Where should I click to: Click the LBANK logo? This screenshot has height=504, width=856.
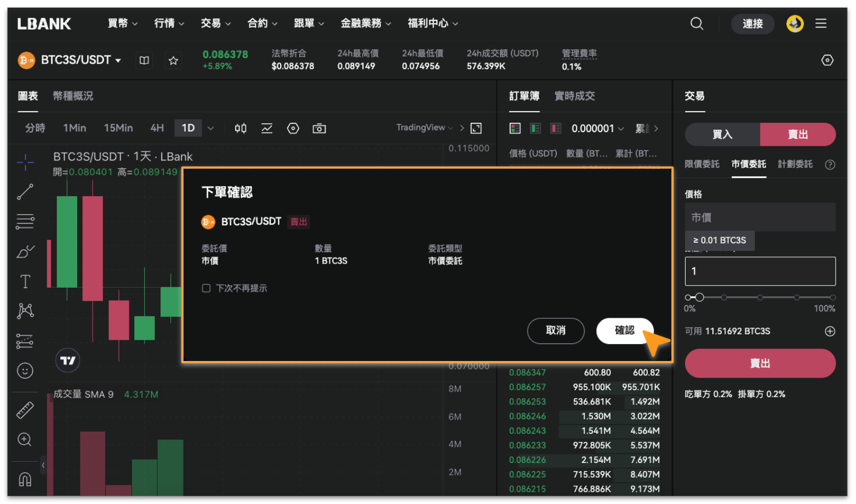44,24
